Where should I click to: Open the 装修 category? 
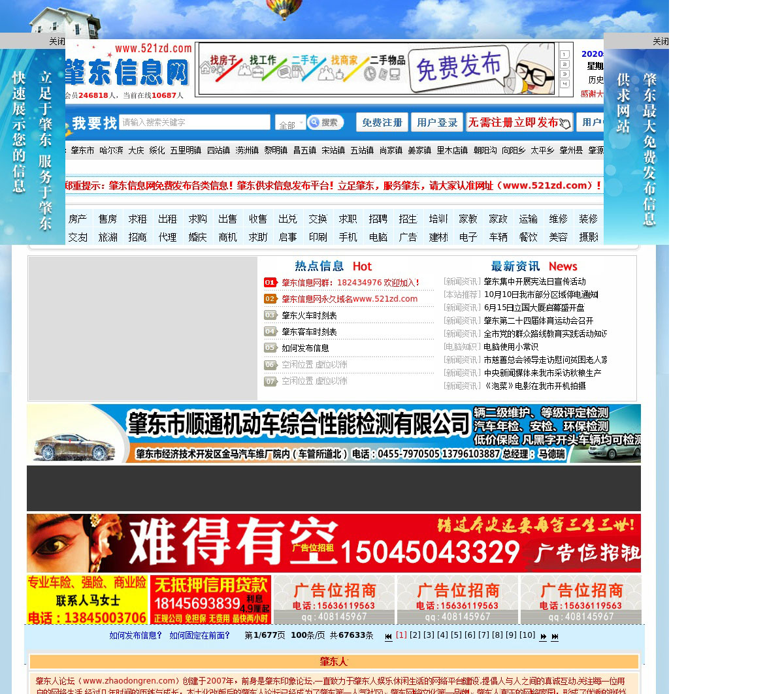589,219
